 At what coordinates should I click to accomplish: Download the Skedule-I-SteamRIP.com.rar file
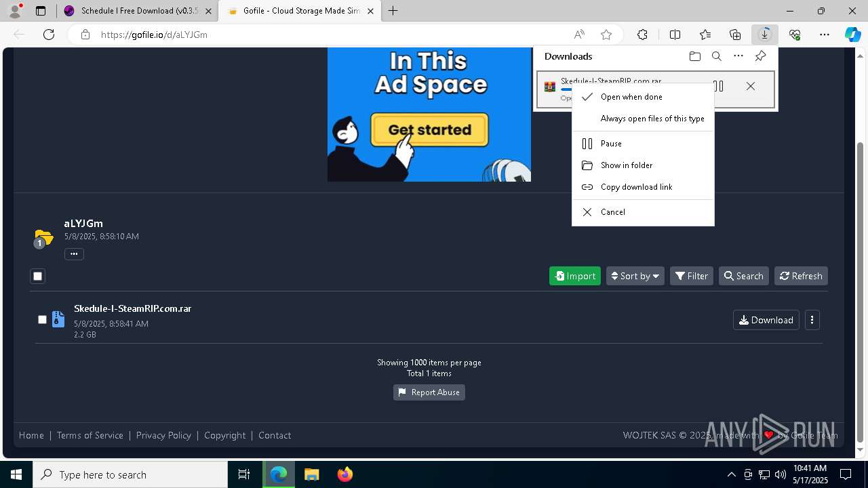click(x=766, y=320)
